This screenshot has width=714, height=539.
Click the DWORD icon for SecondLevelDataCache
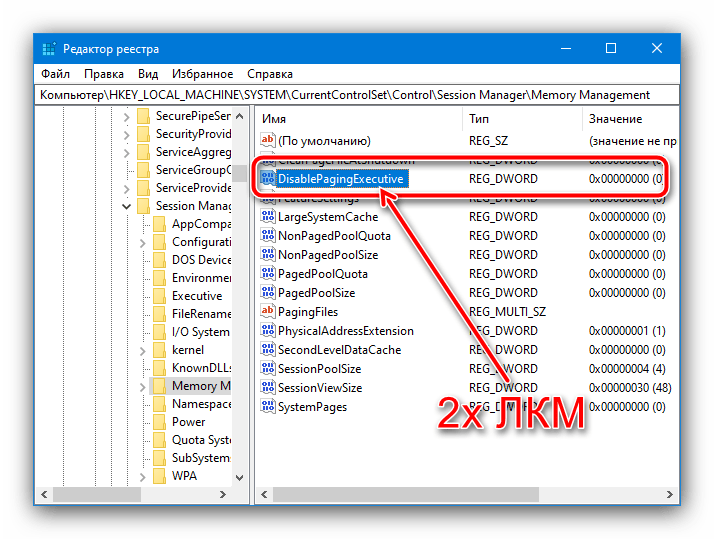[x=267, y=350]
